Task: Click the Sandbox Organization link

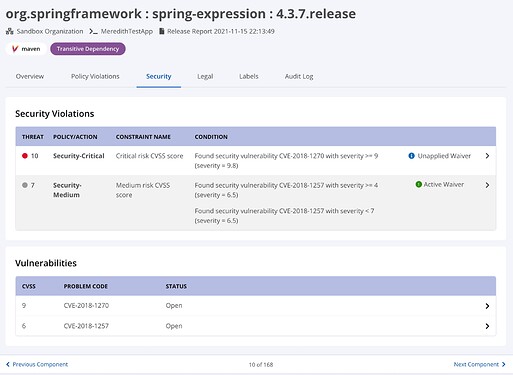Action: [x=50, y=31]
